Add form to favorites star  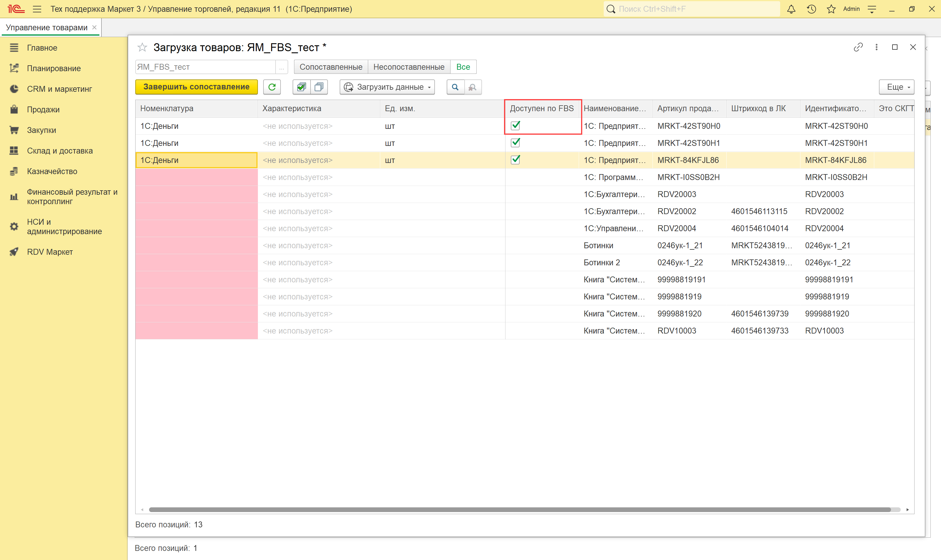click(142, 47)
